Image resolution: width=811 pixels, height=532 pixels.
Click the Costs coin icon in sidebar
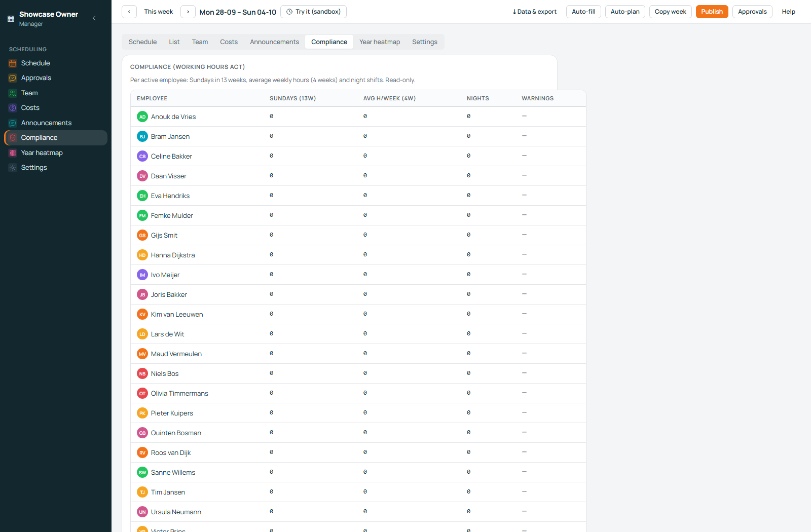click(13, 108)
